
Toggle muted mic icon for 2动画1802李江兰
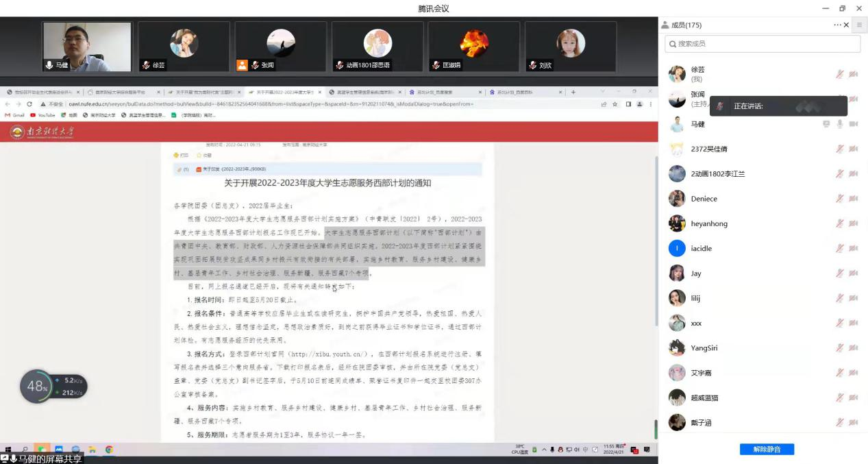840,174
